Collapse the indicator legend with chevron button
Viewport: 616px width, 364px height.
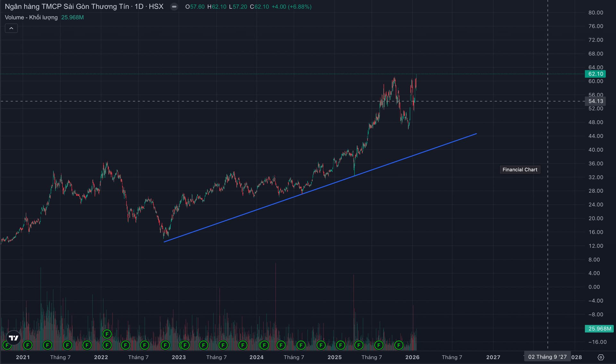[x=11, y=28]
